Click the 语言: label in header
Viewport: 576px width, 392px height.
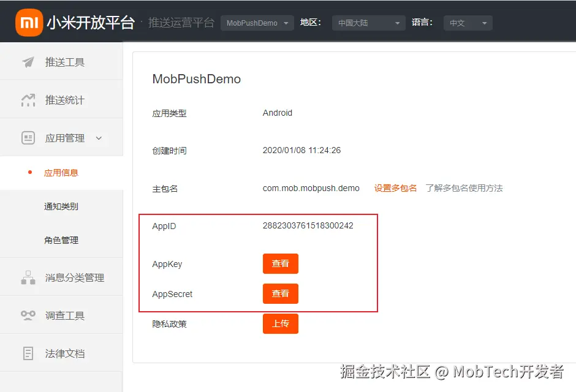click(422, 23)
